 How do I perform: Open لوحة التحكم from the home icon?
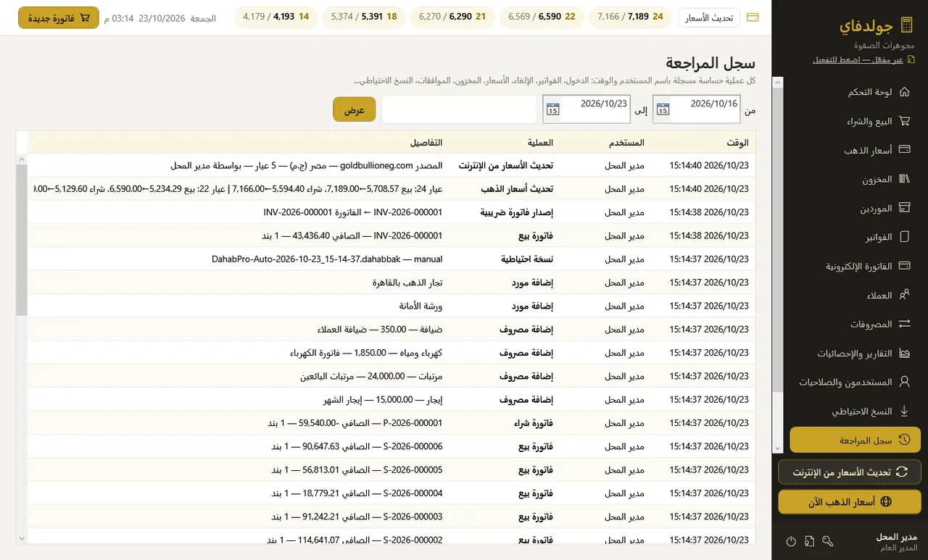click(904, 92)
